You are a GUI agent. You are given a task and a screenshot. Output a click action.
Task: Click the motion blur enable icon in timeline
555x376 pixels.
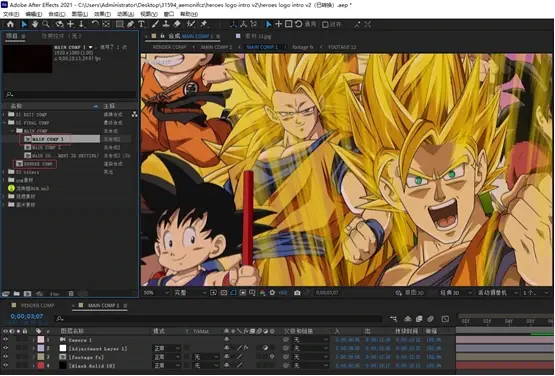click(x=430, y=319)
